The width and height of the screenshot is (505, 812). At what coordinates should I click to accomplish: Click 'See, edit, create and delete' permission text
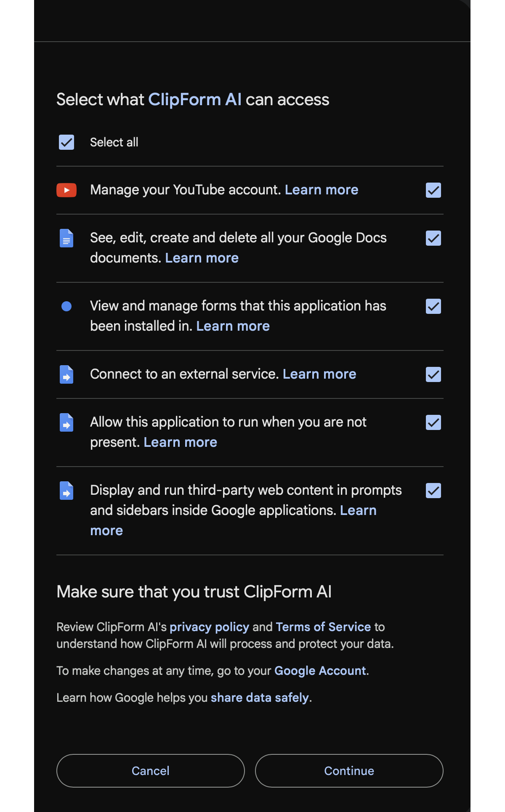[x=238, y=248]
